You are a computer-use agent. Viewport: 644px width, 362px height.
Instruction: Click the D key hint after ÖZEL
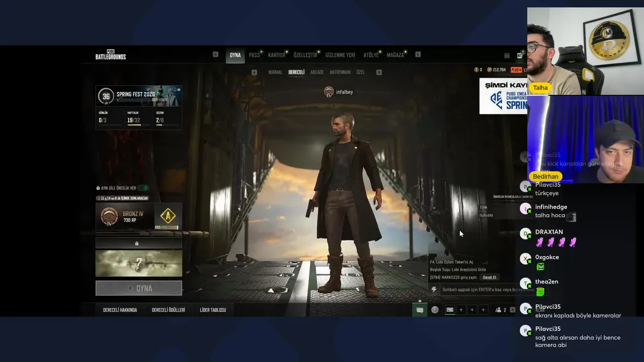(379, 72)
